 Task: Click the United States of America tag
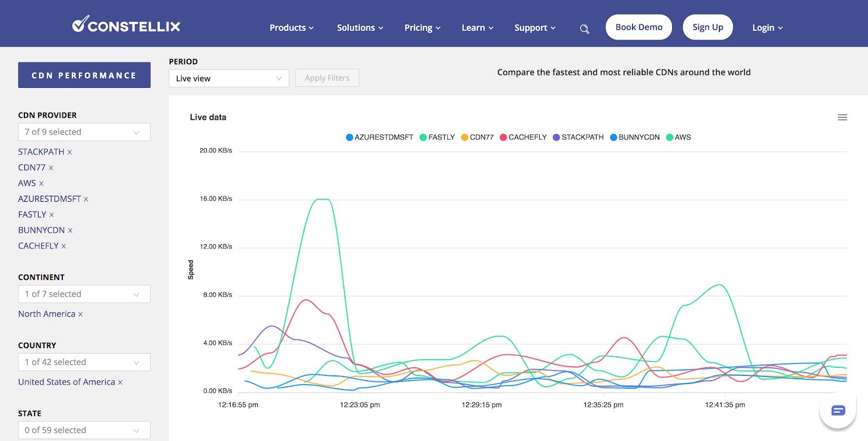click(67, 382)
